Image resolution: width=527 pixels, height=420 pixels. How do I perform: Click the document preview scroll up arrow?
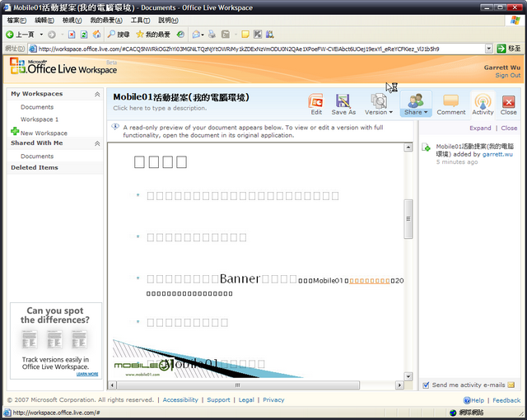(408, 147)
